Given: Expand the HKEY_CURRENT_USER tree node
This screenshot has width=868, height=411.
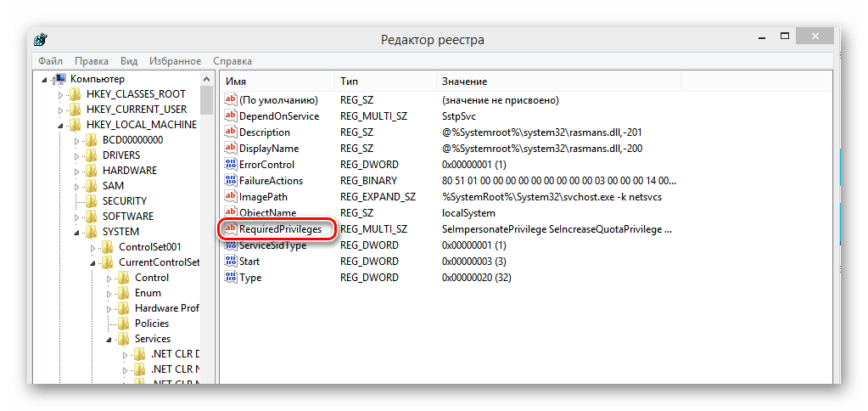Looking at the screenshot, I should (61, 110).
